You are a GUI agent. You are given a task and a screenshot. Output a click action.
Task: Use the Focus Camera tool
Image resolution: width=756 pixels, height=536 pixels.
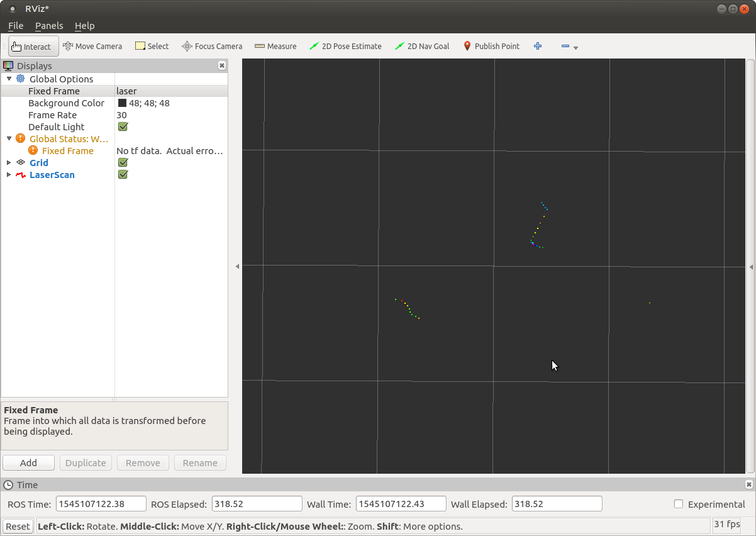point(211,46)
